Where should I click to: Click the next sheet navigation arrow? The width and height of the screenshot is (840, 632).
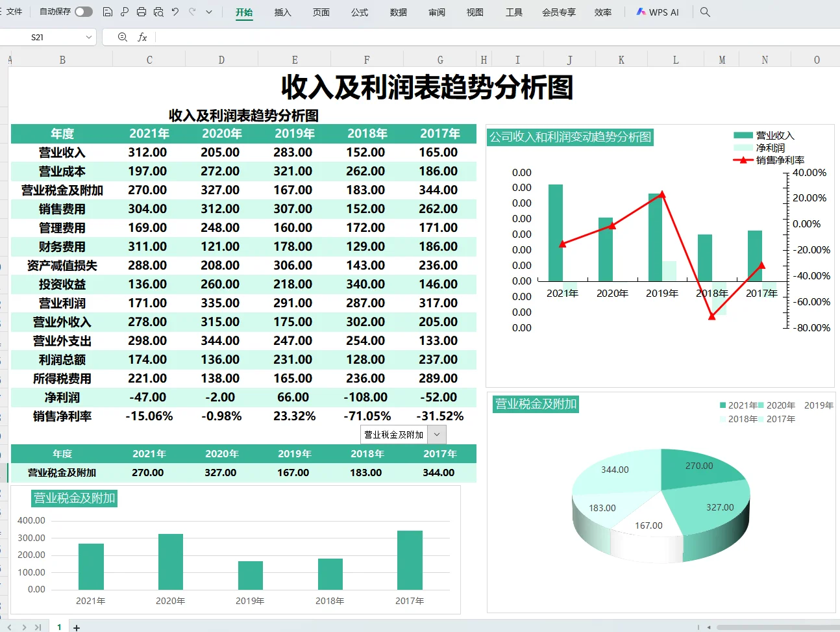24,627
